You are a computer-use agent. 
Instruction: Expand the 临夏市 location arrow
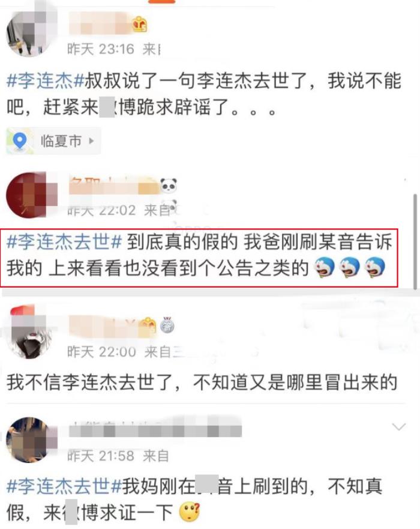click(x=91, y=141)
